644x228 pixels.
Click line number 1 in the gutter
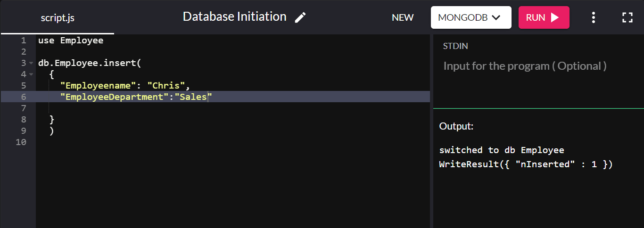(x=24, y=41)
